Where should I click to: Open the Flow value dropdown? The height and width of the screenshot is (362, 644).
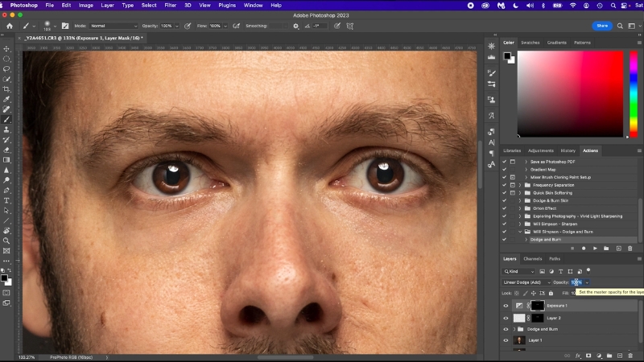[x=225, y=26]
